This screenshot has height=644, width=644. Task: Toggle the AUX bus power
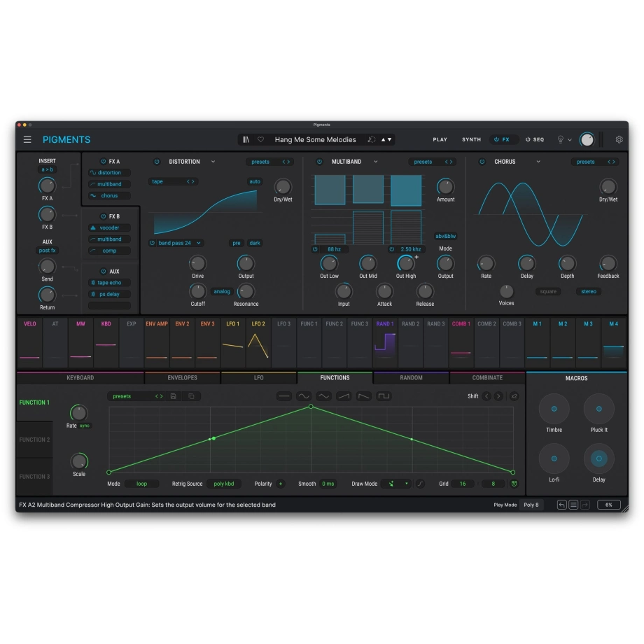104,272
